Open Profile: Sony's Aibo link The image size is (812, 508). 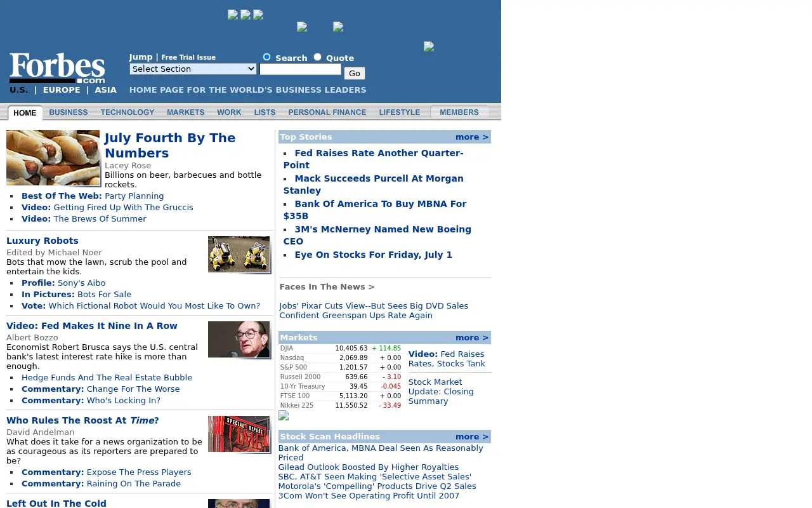click(x=63, y=283)
